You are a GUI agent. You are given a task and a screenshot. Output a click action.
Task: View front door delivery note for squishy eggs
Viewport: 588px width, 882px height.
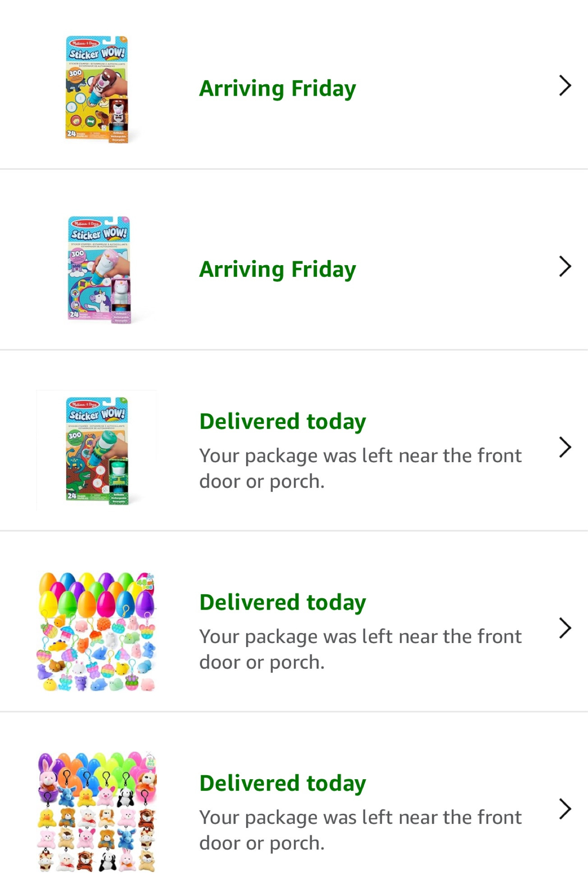tap(360, 649)
